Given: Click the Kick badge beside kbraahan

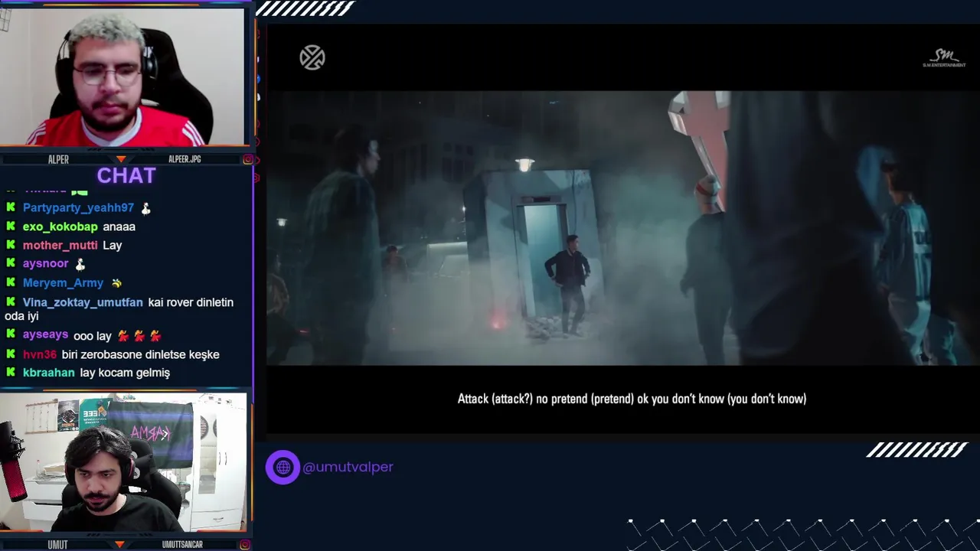Looking at the screenshot, I should click(11, 373).
